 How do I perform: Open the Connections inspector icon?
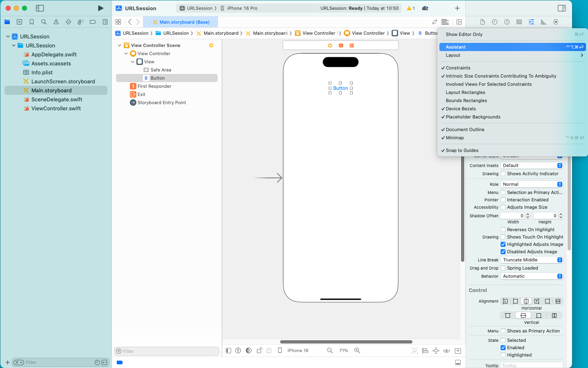[x=556, y=22]
